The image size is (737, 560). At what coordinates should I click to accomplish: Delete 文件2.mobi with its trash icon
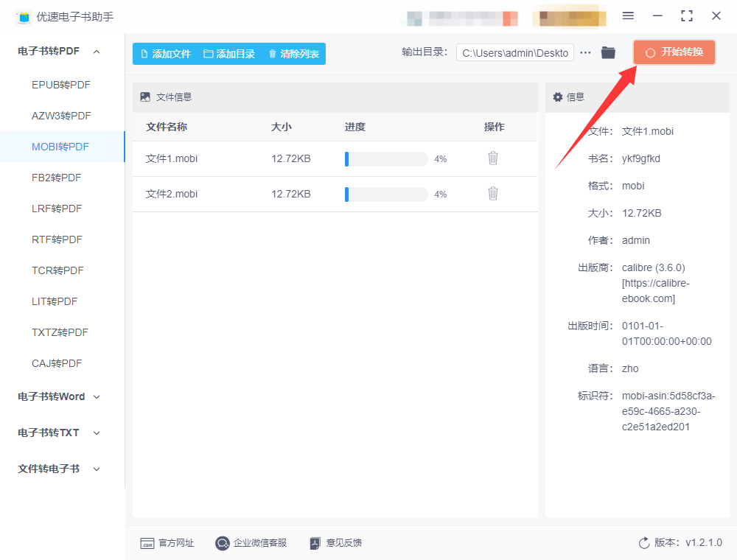click(492, 194)
